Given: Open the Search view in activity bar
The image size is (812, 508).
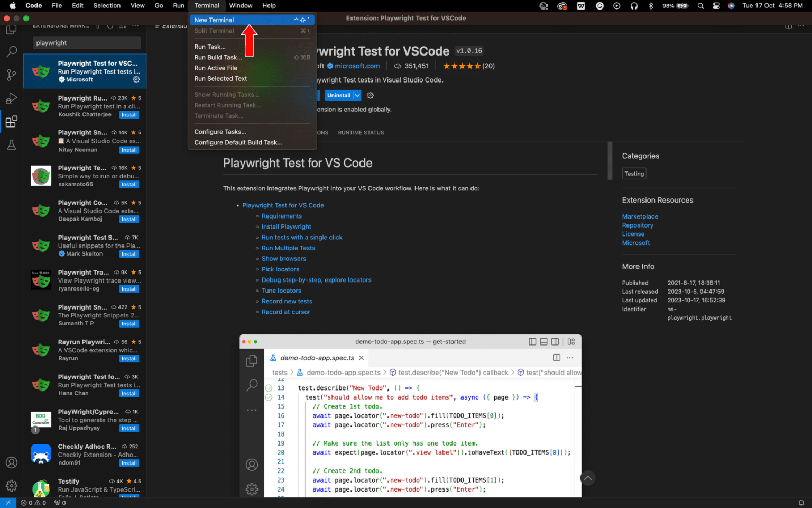Looking at the screenshot, I should (11, 52).
